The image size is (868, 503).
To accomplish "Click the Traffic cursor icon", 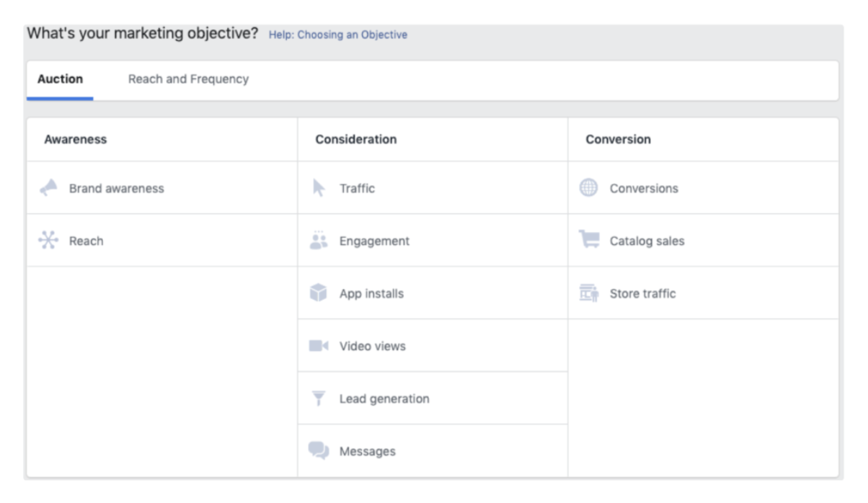I will coord(319,188).
